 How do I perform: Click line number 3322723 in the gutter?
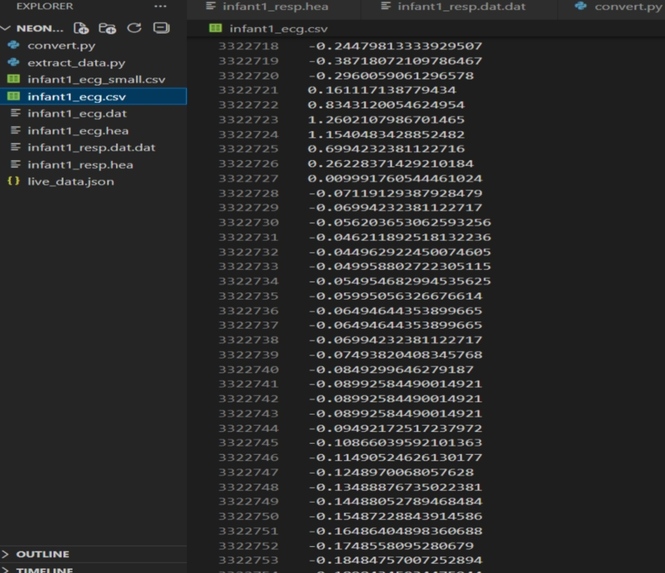(x=249, y=120)
